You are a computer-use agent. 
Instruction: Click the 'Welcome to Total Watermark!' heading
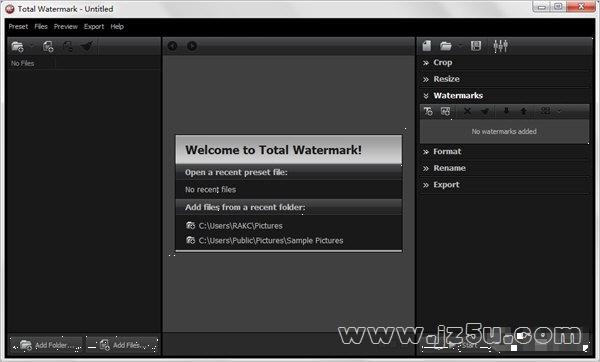tap(273, 150)
